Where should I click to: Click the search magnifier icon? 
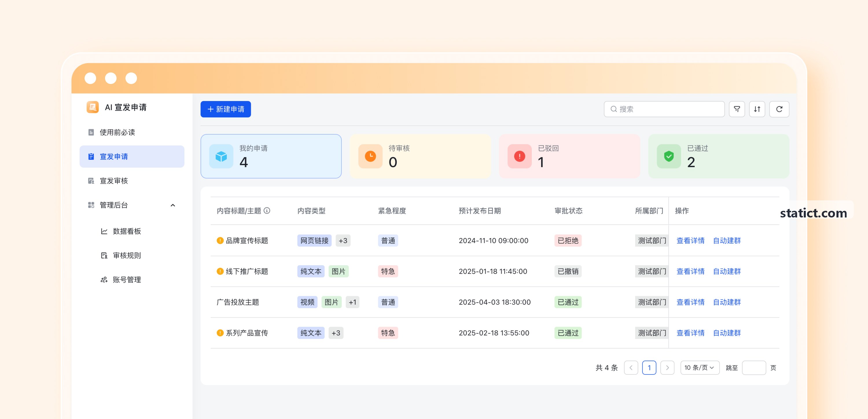(614, 109)
